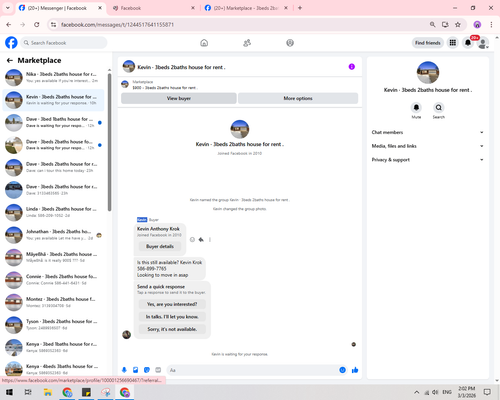This screenshot has width=500, height=400.
Task: Show hidden system tray icons chevron
Action: point(417,392)
